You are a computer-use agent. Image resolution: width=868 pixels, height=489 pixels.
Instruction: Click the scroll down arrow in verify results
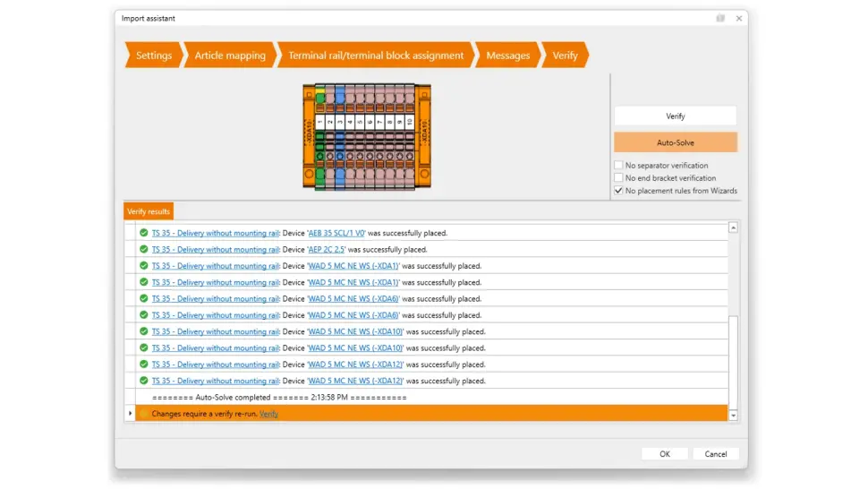(x=734, y=415)
